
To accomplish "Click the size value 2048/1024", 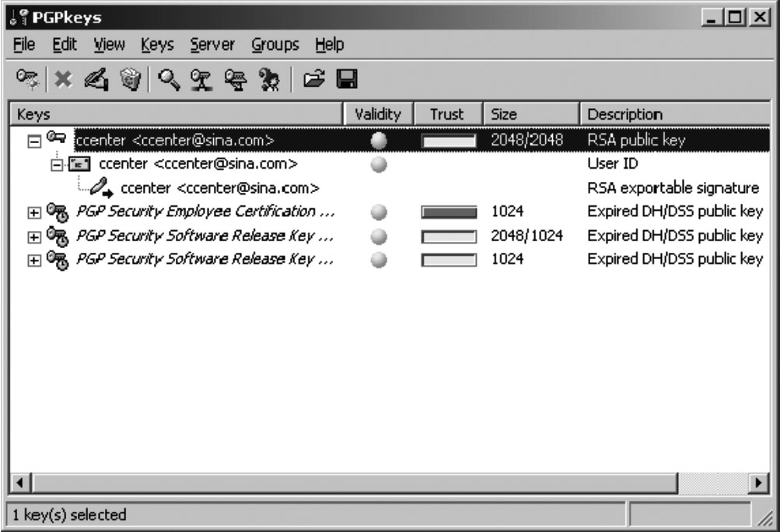I will coord(526,236).
